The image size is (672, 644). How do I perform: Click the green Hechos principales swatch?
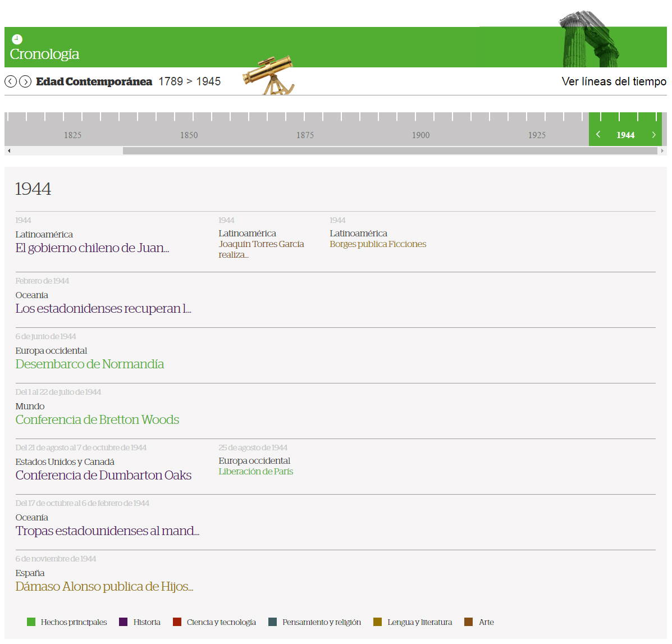(31, 622)
